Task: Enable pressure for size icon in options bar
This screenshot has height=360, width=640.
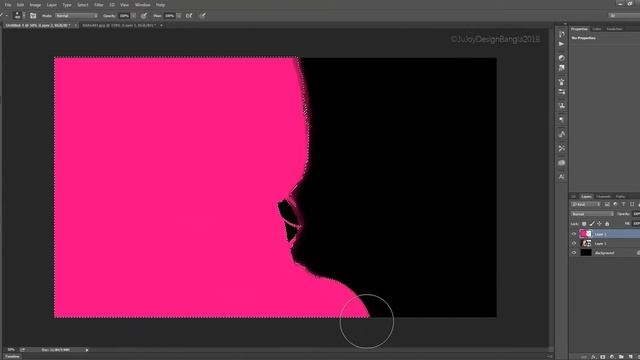Action: click(203, 16)
